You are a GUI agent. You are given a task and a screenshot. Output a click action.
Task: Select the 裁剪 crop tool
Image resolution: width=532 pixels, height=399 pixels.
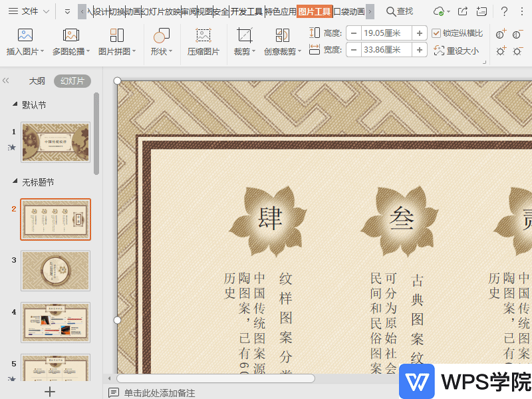pos(245,35)
